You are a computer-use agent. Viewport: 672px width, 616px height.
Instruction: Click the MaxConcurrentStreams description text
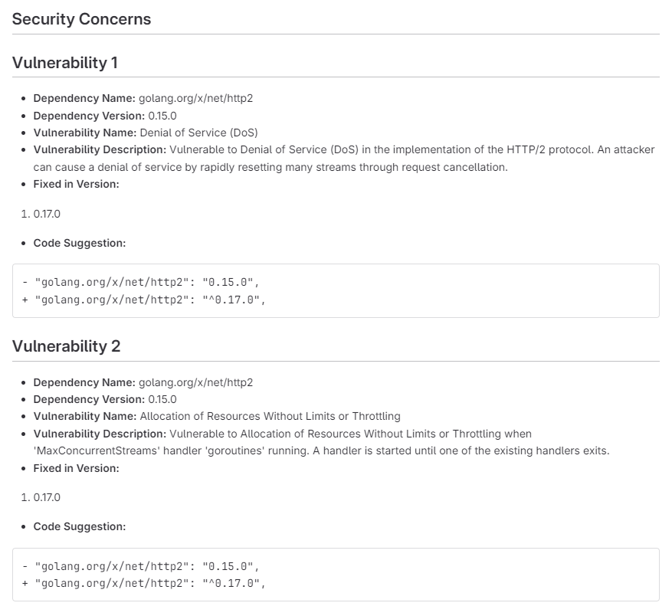[321, 442]
